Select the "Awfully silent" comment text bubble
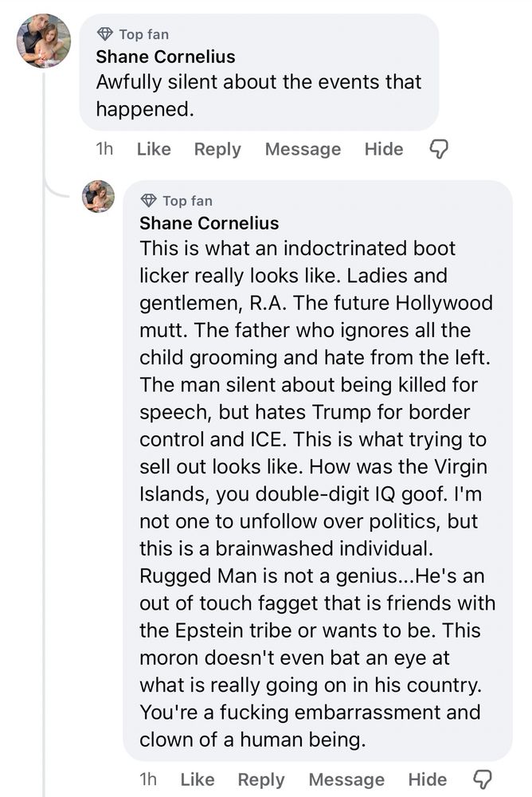532x797 pixels. (x=259, y=95)
